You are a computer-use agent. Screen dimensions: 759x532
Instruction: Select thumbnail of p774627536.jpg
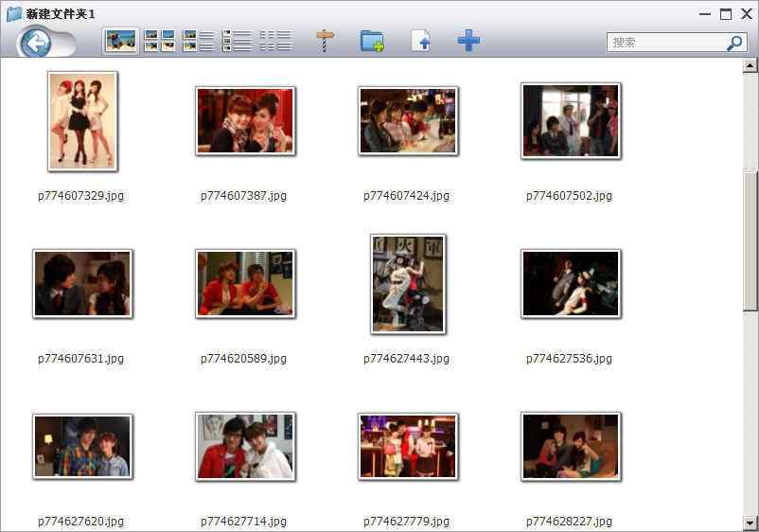click(x=572, y=284)
